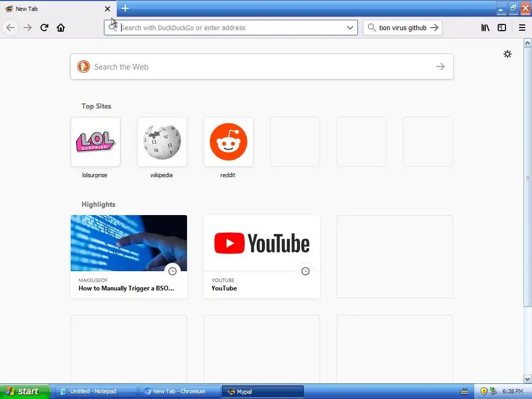Switch to Untitled - Notepad taskbar item

pos(96,391)
